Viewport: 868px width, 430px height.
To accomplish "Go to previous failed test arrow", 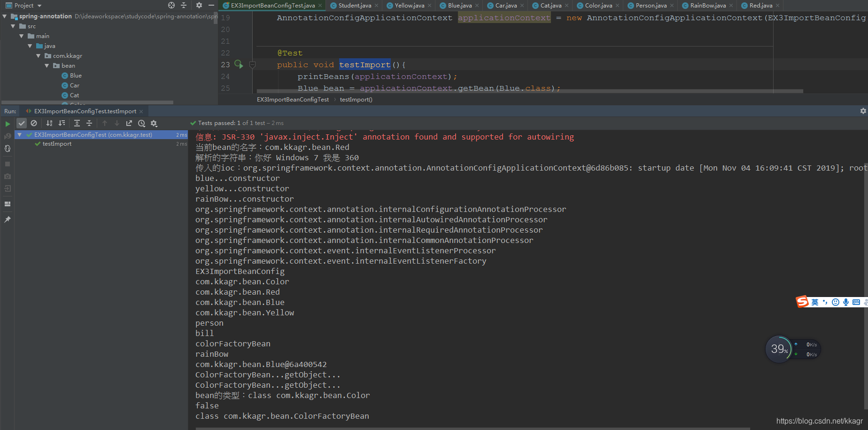I will click(105, 123).
